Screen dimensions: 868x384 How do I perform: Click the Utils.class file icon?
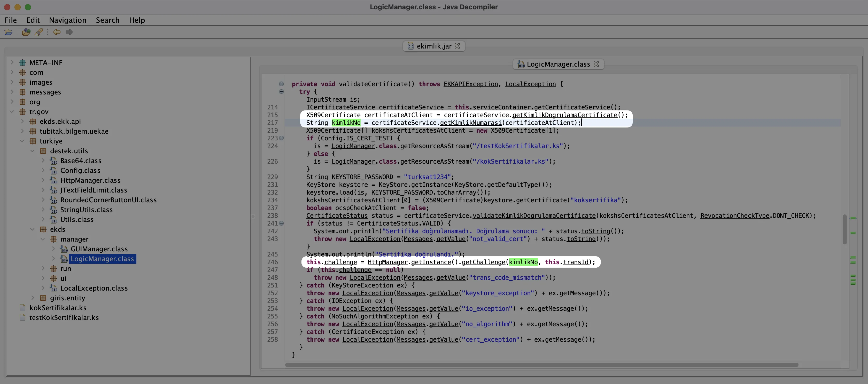click(53, 219)
